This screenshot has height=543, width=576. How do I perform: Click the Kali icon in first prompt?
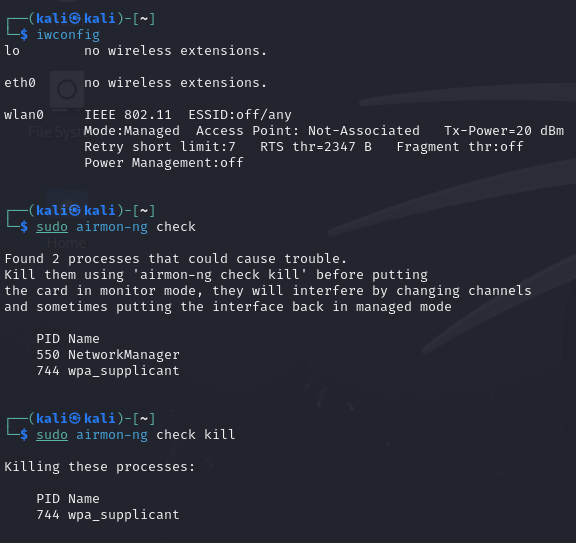click(75, 18)
